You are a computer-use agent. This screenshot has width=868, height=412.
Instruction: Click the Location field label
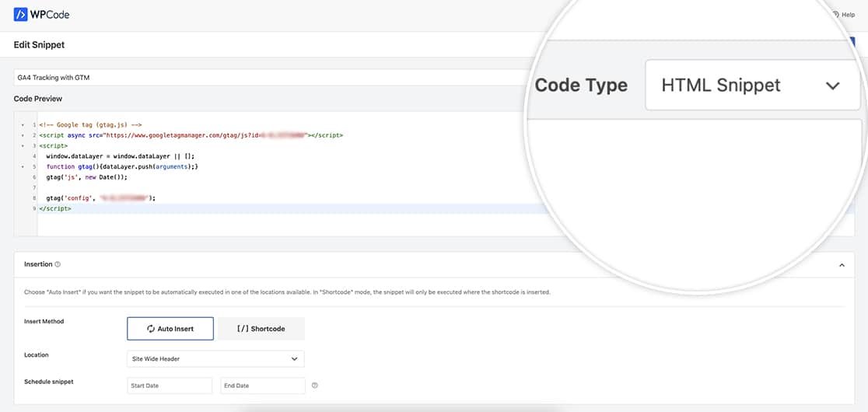[x=37, y=355]
